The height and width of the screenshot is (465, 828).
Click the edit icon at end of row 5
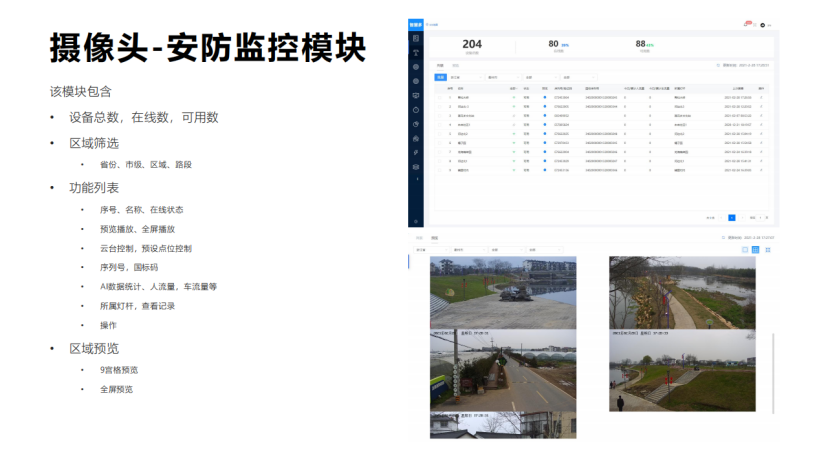[x=761, y=134]
